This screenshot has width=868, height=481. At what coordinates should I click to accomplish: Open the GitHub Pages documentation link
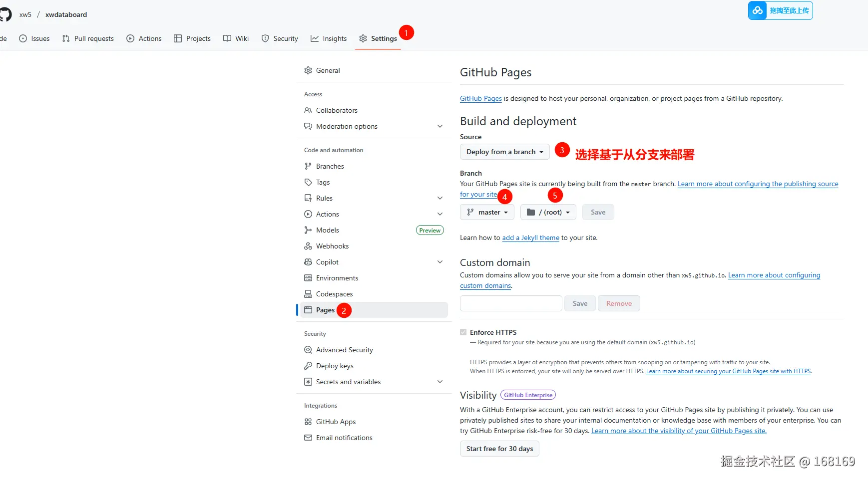pyautogui.click(x=480, y=98)
